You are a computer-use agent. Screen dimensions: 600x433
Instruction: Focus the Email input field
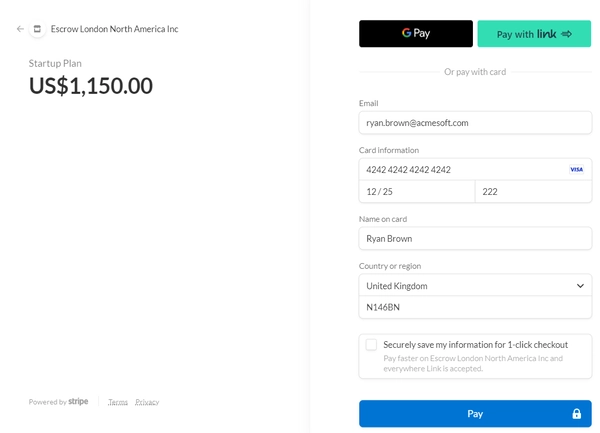pos(475,123)
